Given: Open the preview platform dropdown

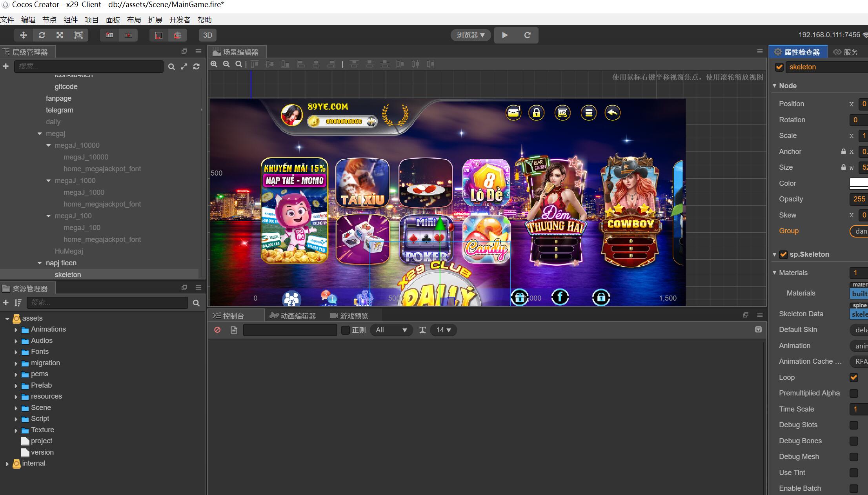Looking at the screenshot, I should coord(471,35).
